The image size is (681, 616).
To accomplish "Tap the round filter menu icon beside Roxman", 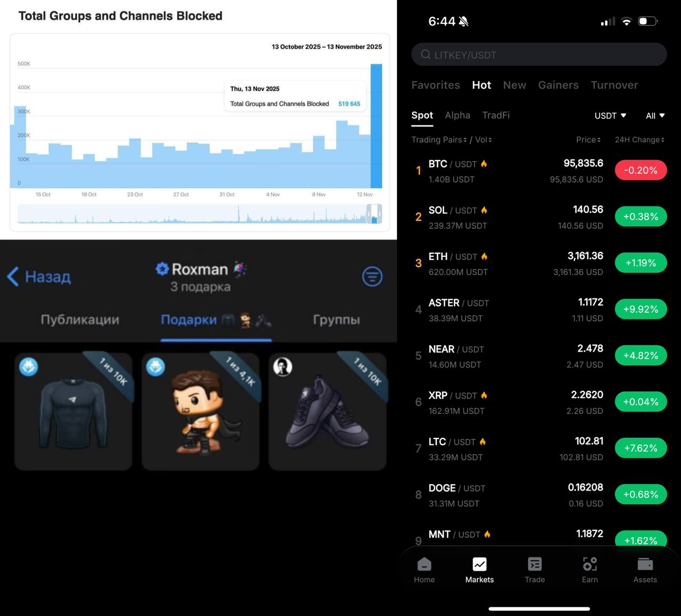I will pos(372,276).
